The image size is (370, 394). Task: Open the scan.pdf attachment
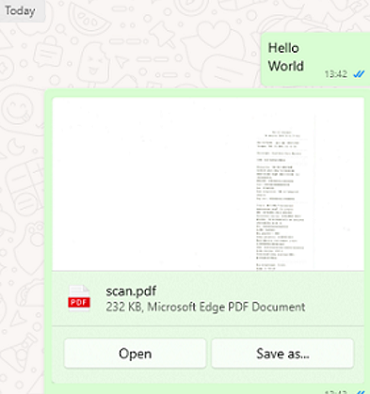point(135,353)
